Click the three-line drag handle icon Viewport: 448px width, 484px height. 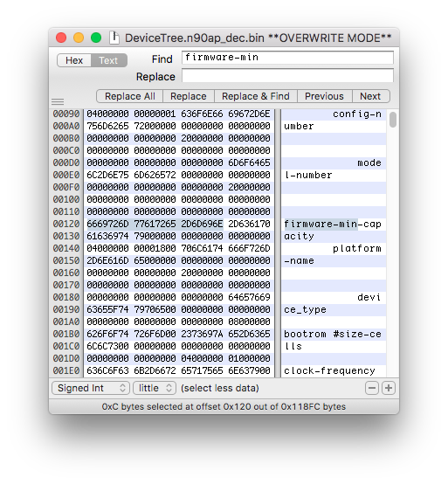(x=58, y=101)
